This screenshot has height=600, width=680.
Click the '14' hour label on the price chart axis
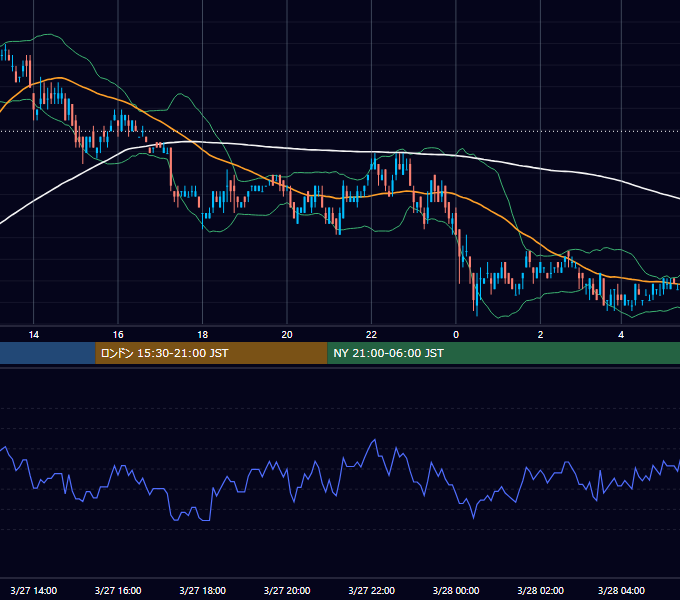(33, 335)
